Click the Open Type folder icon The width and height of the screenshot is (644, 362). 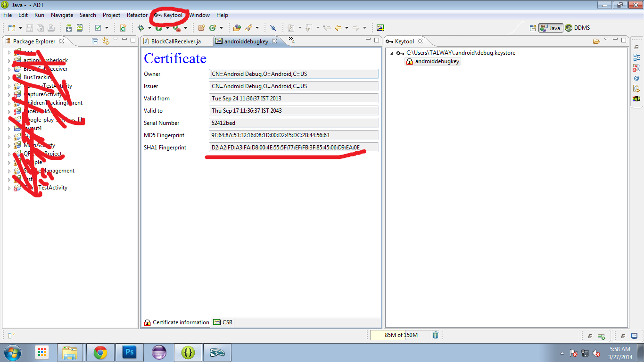tap(237, 28)
